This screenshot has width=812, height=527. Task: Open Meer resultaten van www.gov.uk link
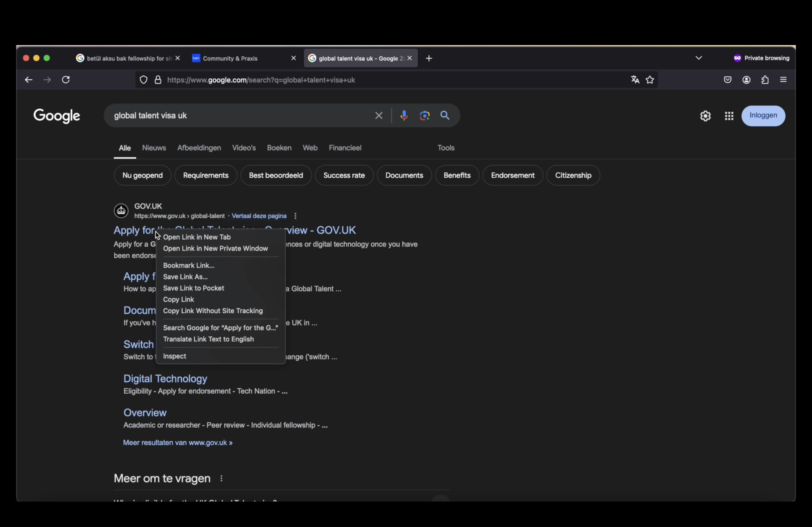pyautogui.click(x=178, y=442)
